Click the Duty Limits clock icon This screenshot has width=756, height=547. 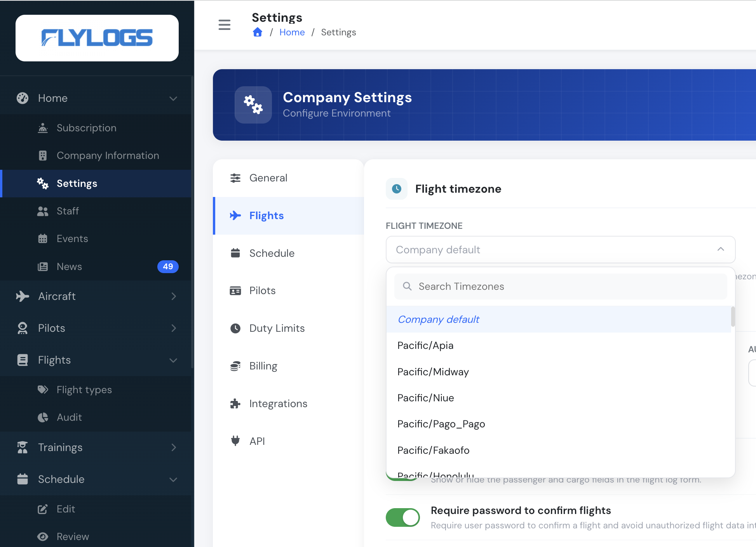pyautogui.click(x=235, y=328)
